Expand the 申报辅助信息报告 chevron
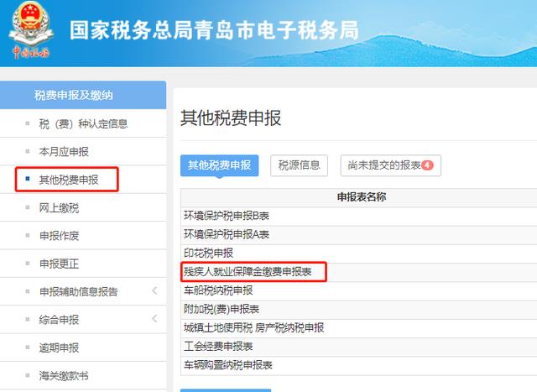The width and height of the screenshot is (537, 392). coord(154,291)
